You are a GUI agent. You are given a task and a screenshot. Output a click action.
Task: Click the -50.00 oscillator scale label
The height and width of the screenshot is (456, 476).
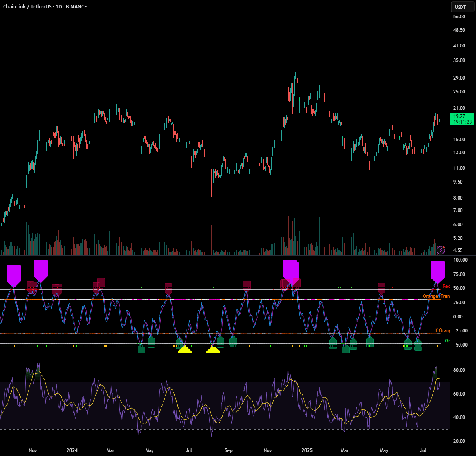[x=460, y=345]
